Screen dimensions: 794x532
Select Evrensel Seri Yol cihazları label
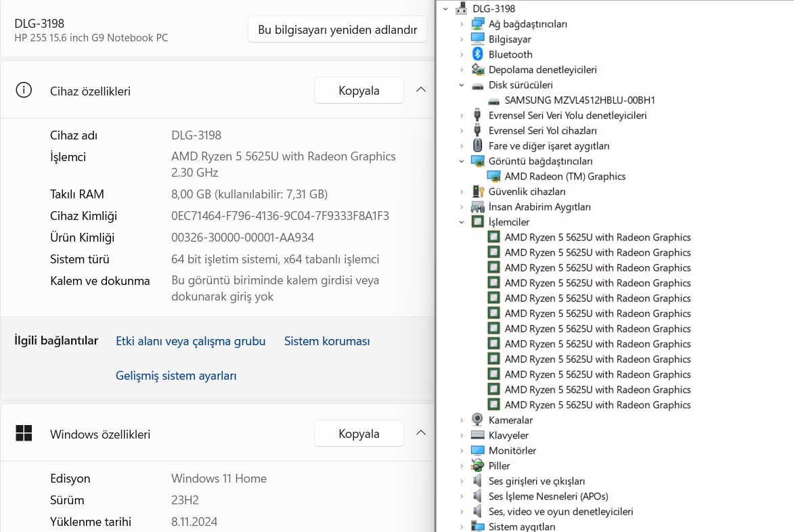coord(543,131)
